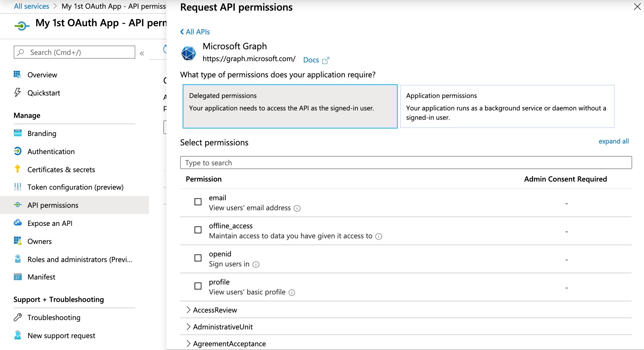Click the Certificates & secrets key icon

click(x=17, y=169)
